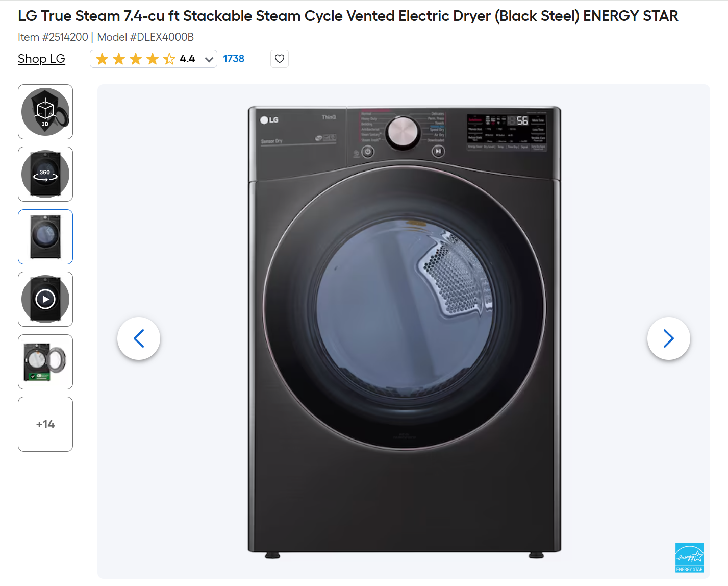Click the product title heading
The image size is (728, 586).
point(348,16)
